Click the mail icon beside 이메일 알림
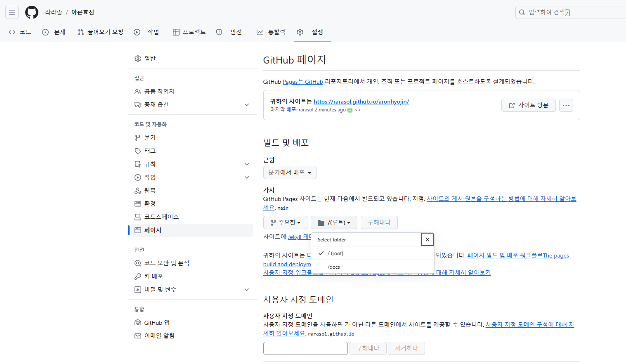The width and height of the screenshot is (626, 364). (x=138, y=336)
